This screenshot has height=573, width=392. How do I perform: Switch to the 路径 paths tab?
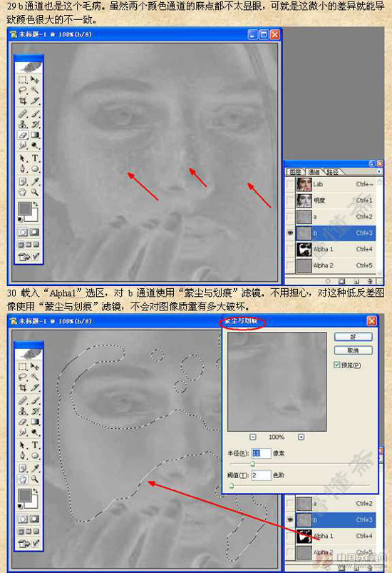click(x=332, y=172)
